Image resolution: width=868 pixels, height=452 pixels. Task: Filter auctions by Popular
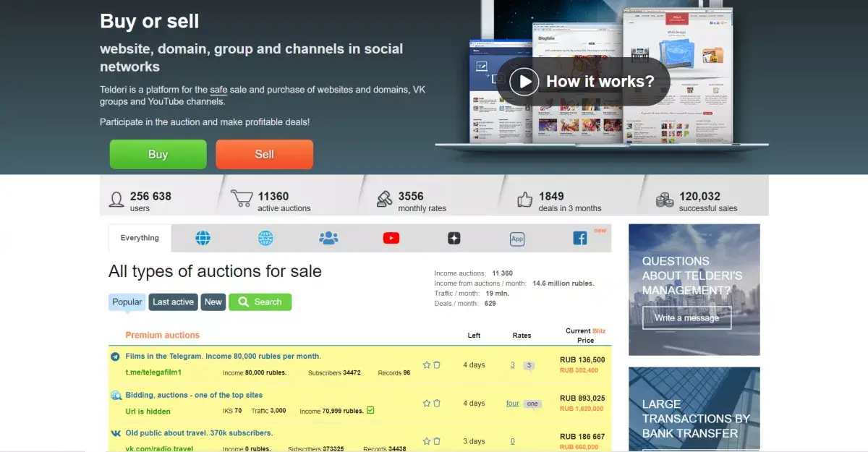[x=127, y=302]
